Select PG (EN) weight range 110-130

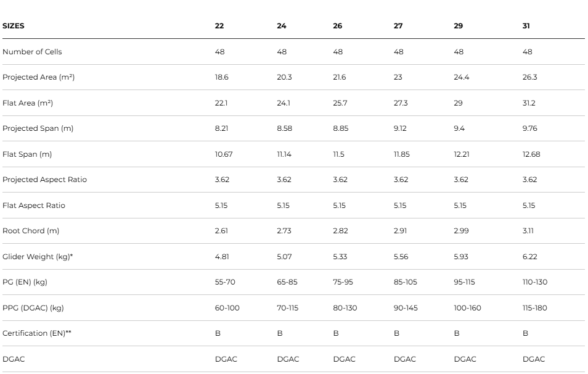coord(535,282)
